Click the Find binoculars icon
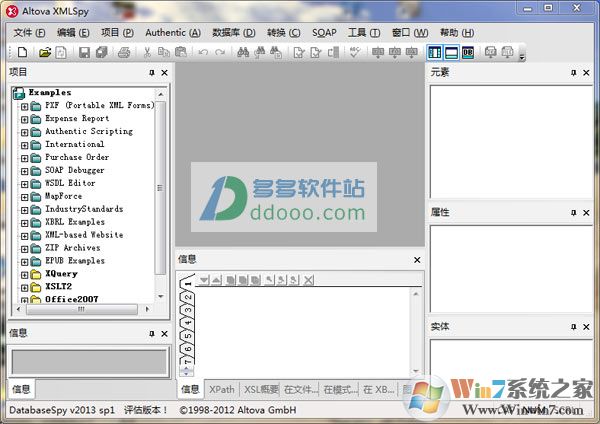This screenshot has width=600, height=424. [x=243, y=52]
